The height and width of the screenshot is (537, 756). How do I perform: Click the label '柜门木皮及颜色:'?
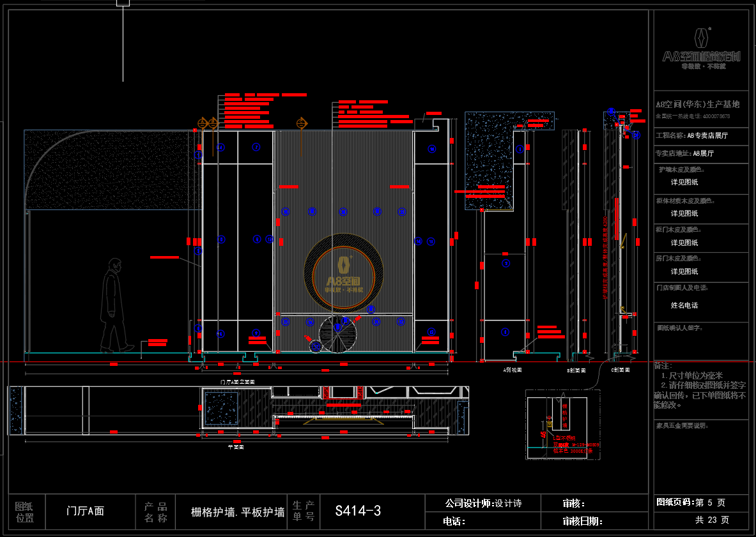tap(678, 230)
